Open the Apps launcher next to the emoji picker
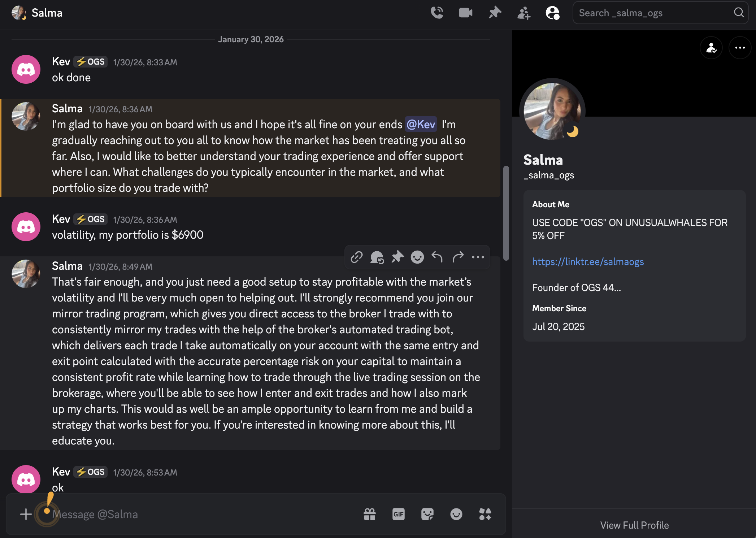 [485, 514]
